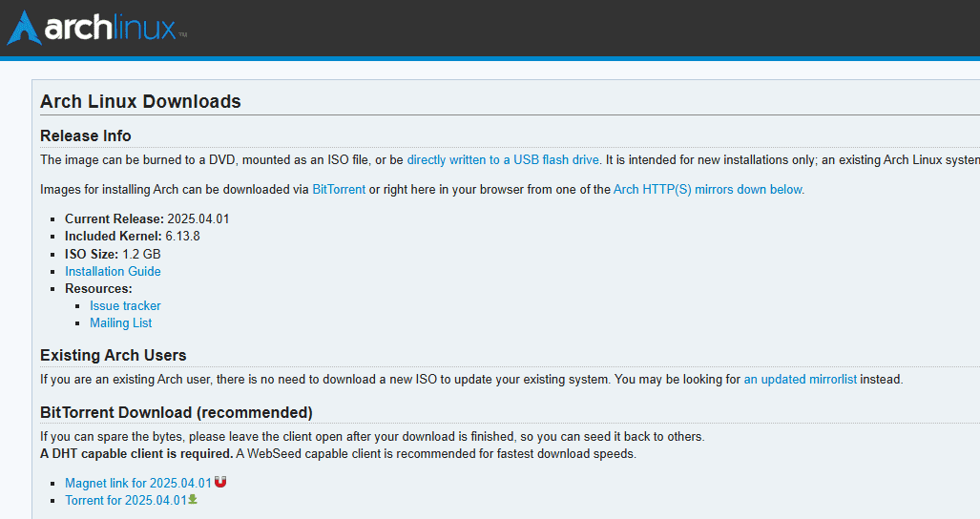Image resolution: width=980 pixels, height=519 pixels.
Task: Go to 'an updated mirrorlist' link
Action: tap(800, 379)
